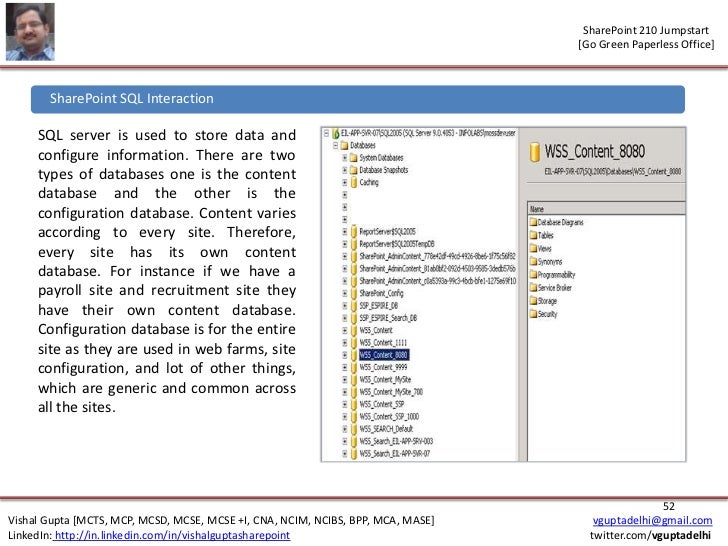728x546 pixels.
Task: Click the WSS_Content_8080 database icon in tree
Action: point(354,355)
